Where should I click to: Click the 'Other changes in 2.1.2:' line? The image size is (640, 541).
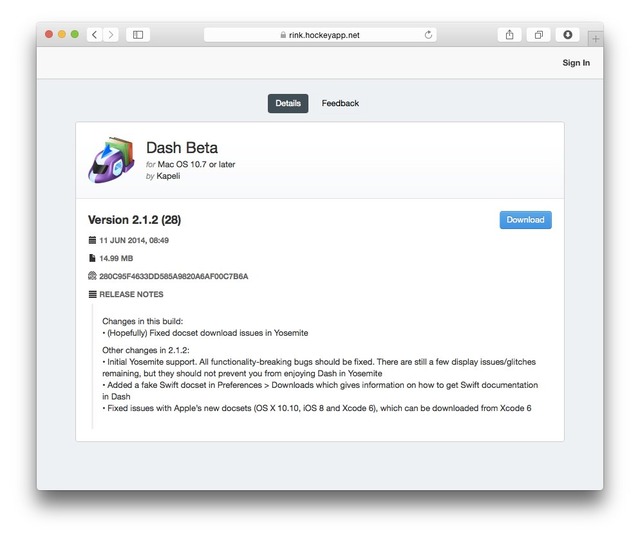[146, 350]
